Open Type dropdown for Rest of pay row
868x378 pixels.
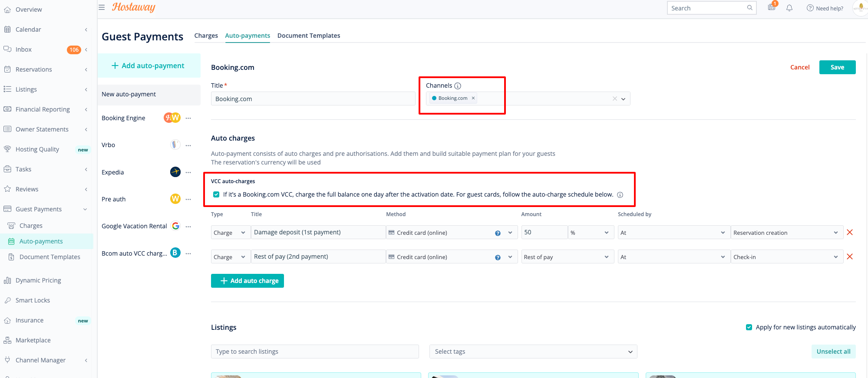click(231, 257)
